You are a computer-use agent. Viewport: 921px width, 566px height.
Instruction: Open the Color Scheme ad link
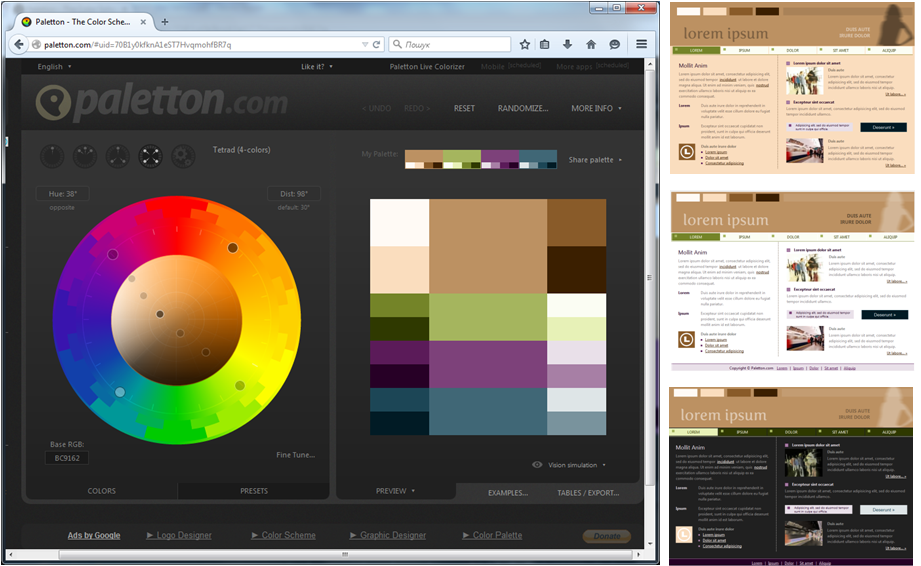click(x=284, y=535)
